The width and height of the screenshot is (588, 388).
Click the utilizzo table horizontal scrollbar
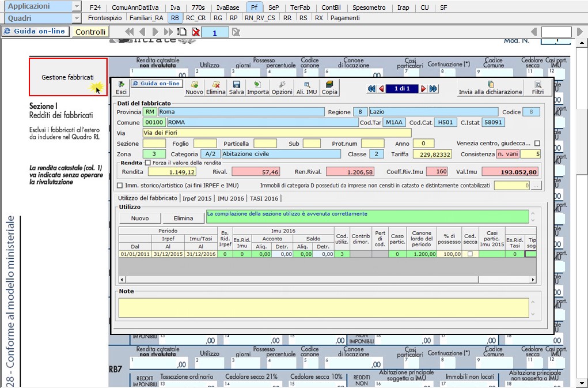tap(302, 280)
